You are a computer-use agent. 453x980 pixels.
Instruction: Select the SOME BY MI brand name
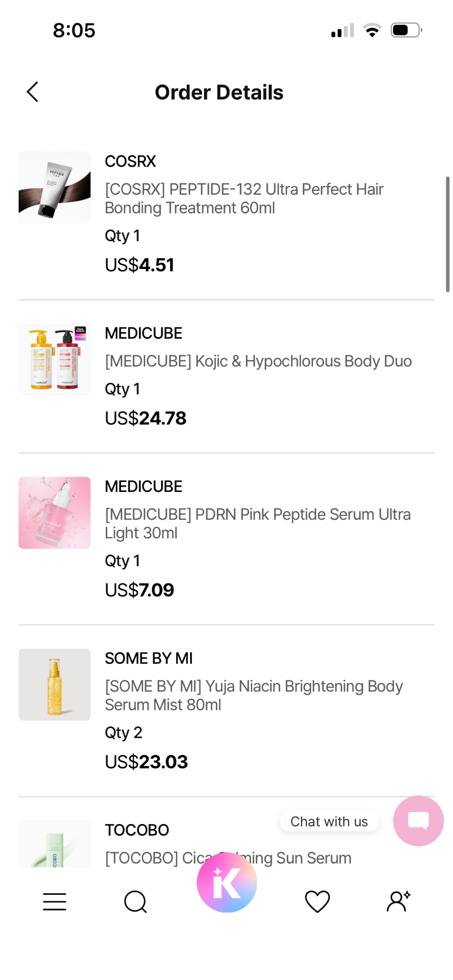pos(148,658)
